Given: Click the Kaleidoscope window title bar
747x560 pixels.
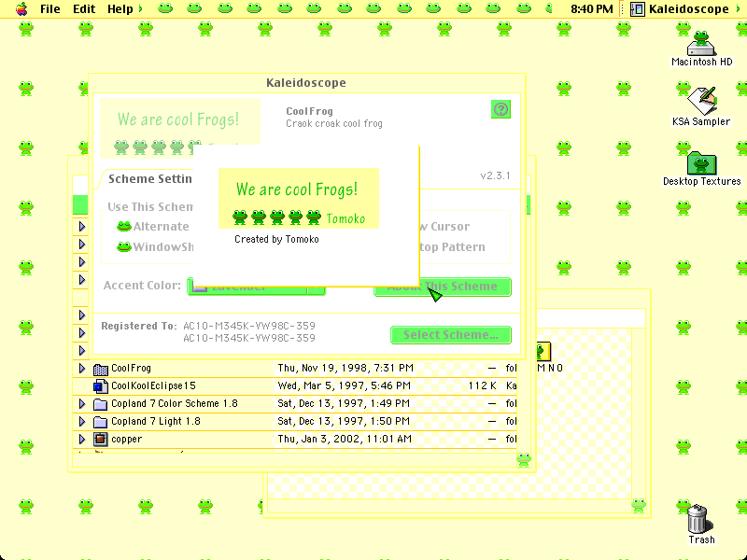Looking at the screenshot, I should 306,83.
